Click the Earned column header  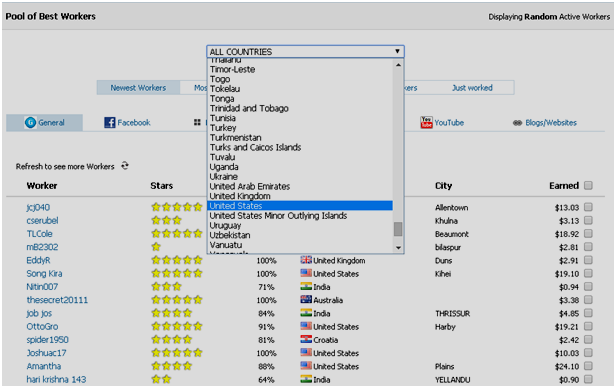[564, 185]
